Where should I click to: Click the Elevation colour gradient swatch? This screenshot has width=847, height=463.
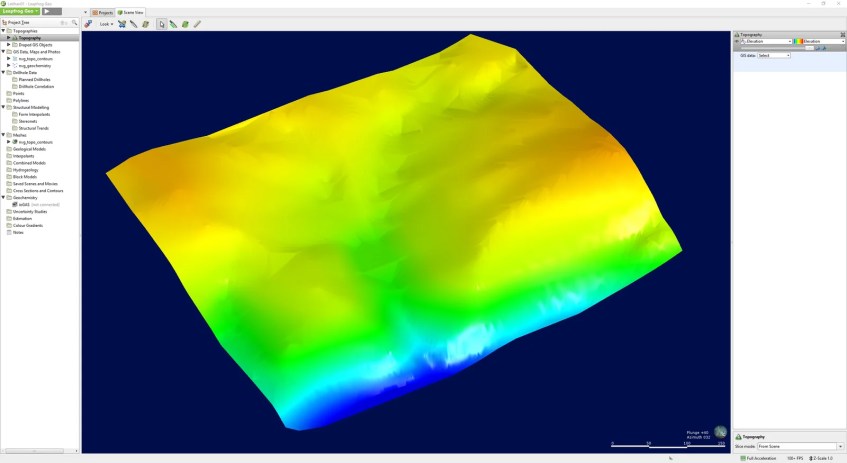(798, 41)
